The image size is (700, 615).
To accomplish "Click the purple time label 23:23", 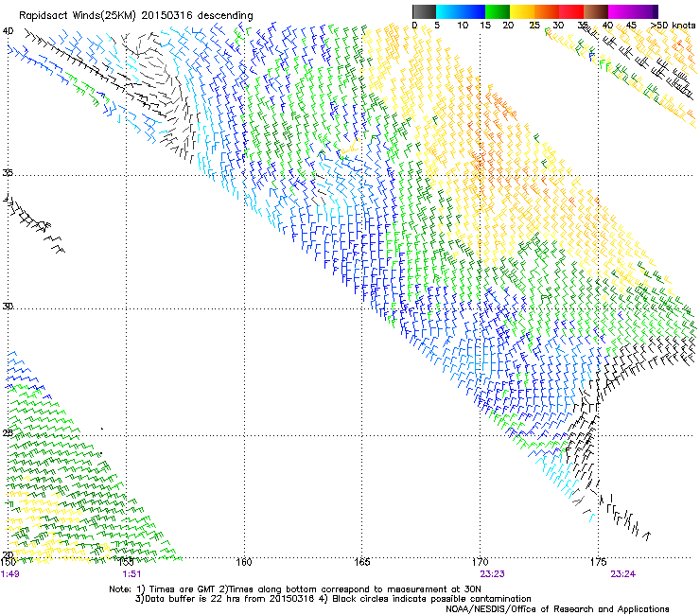I will pyautogui.click(x=493, y=574).
